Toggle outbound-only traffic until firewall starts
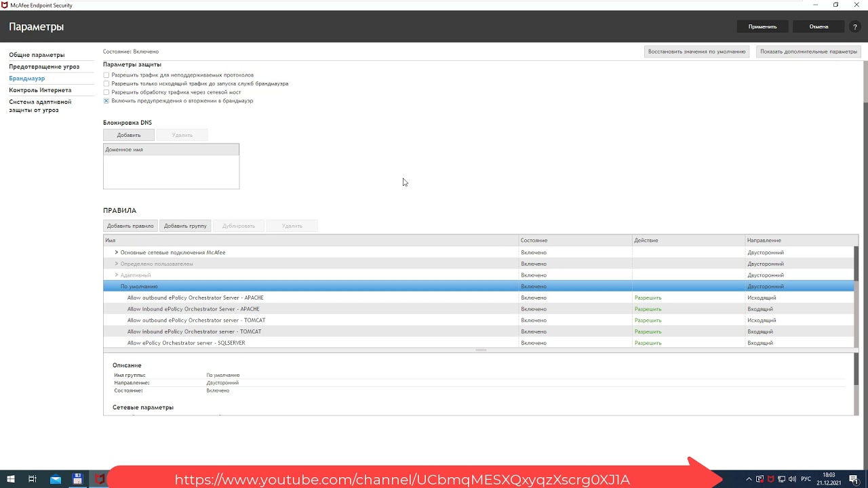Viewport: 868px width, 488px height. point(106,84)
